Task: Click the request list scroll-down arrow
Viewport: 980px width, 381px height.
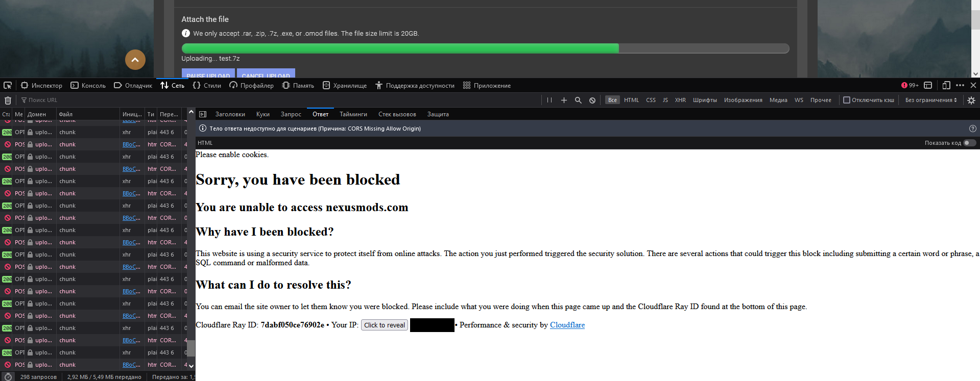Action: pos(192,366)
